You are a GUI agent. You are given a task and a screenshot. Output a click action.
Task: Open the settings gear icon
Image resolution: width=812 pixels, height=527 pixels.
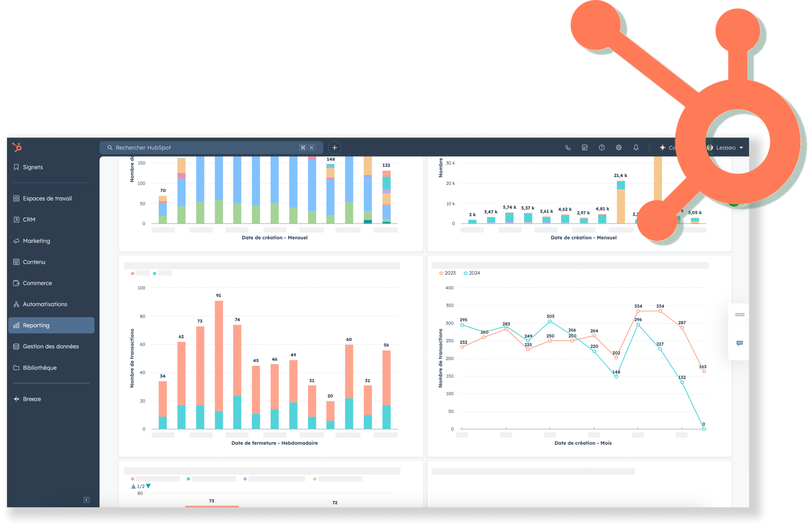[x=619, y=148]
